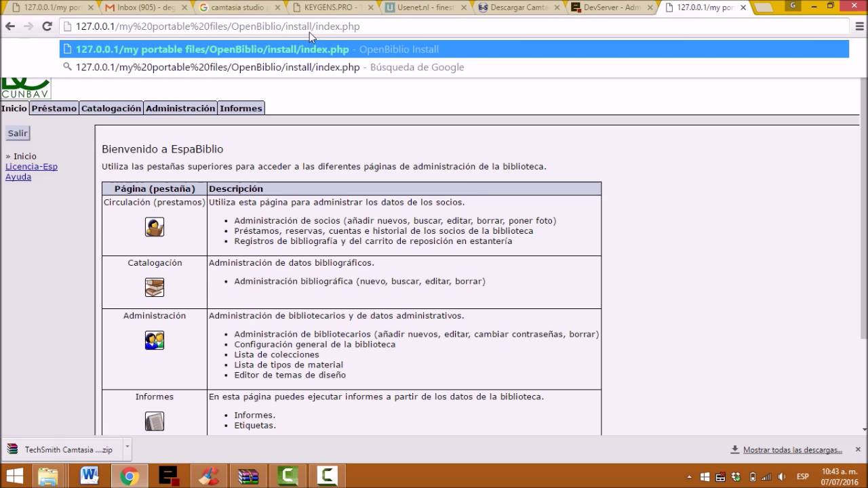
Task: Select the OpenBiblio Install URL suggestion
Action: 454,49
